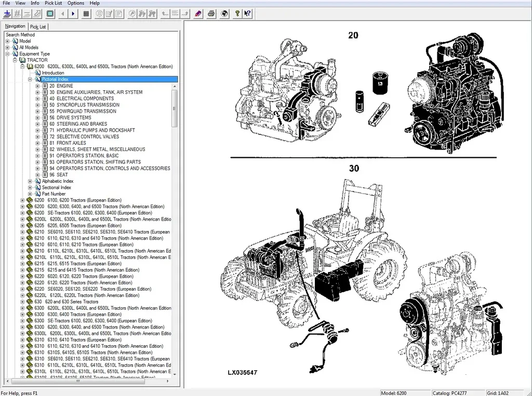Click the next page right arrow icon

(x=73, y=13)
